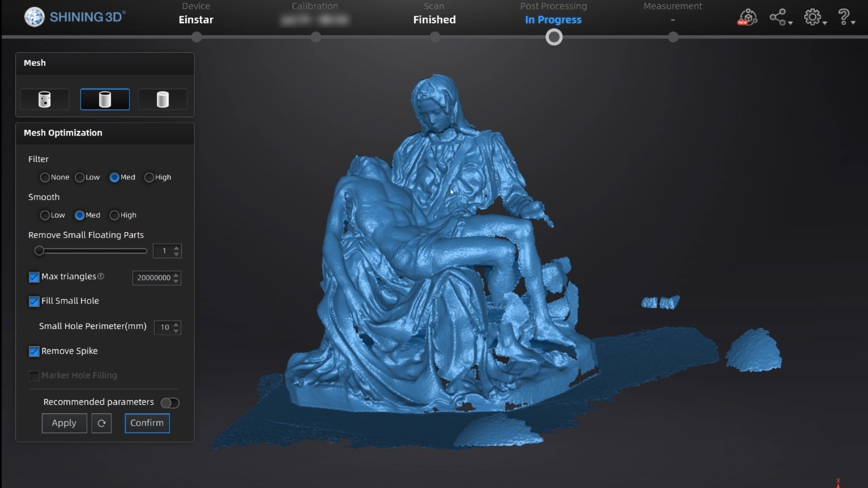Viewport: 868px width, 488px height.
Task: Set Smooth to Low
Action: tap(45, 216)
